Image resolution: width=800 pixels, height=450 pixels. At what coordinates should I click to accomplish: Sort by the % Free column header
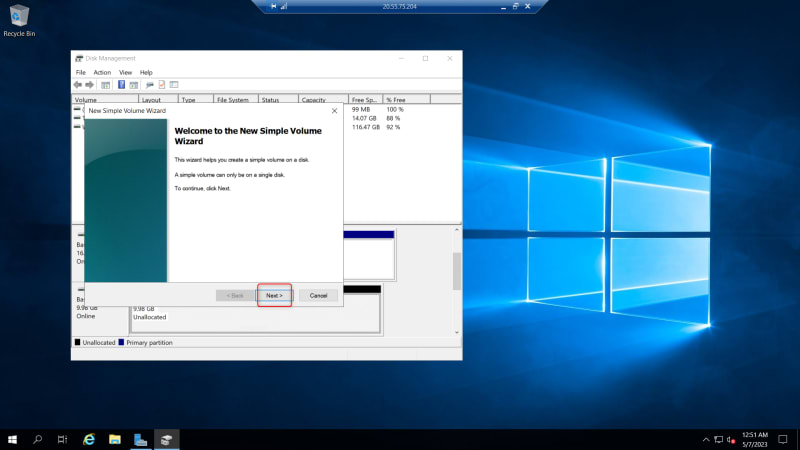pyautogui.click(x=407, y=99)
